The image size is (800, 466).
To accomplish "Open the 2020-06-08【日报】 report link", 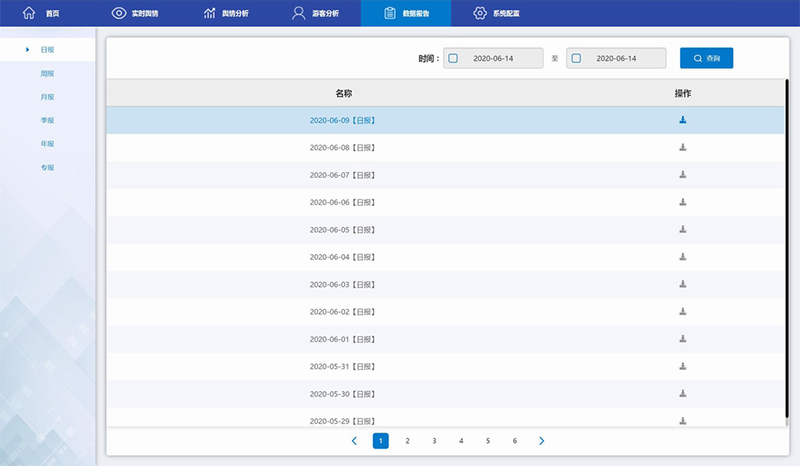I will [x=343, y=147].
